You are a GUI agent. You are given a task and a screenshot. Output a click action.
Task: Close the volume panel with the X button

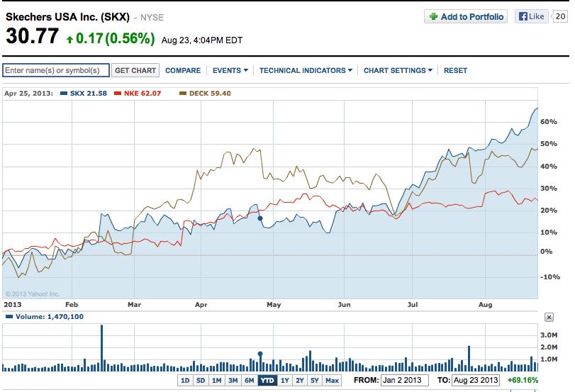(x=549, y=317)
